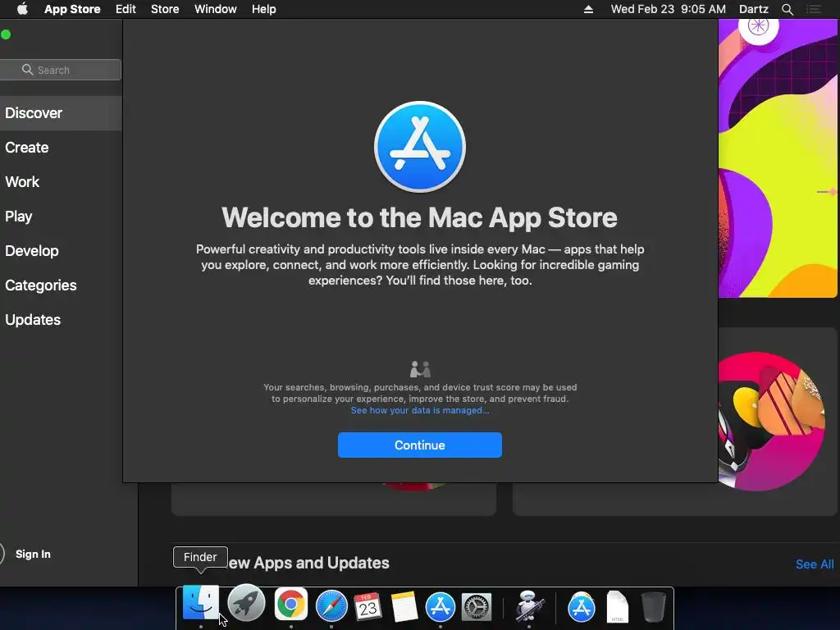Open the HTML document in dock

pyautogui.click(x=617, y=606)
